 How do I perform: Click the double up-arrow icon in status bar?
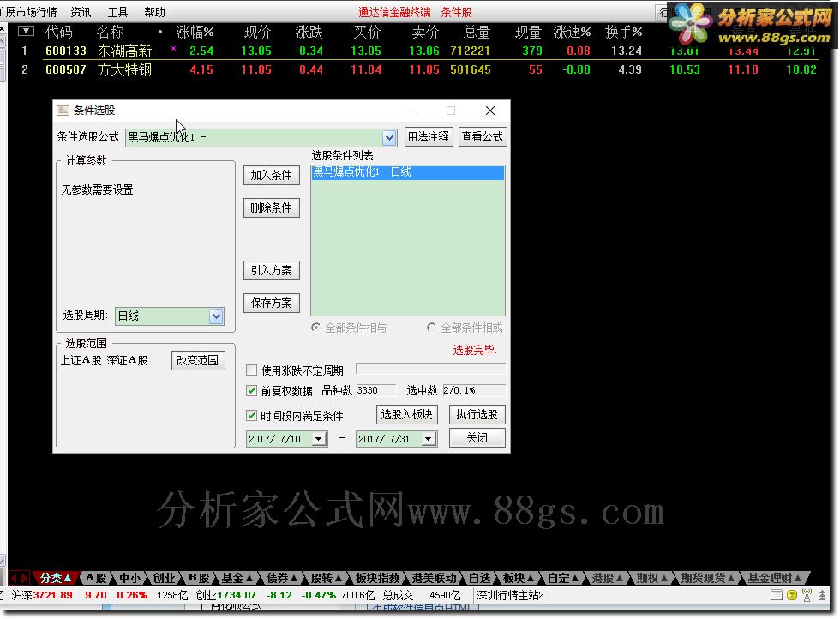click(822, 594)
